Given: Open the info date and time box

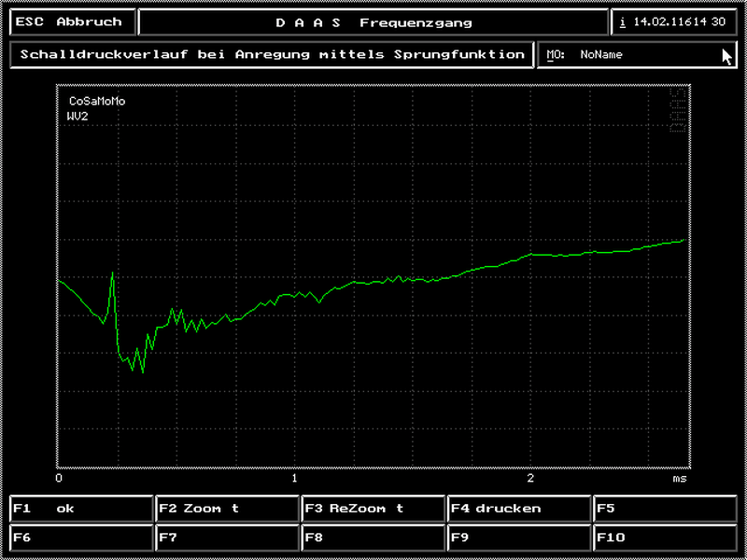Looking at the screenshot, I should (x=674, y=22).
